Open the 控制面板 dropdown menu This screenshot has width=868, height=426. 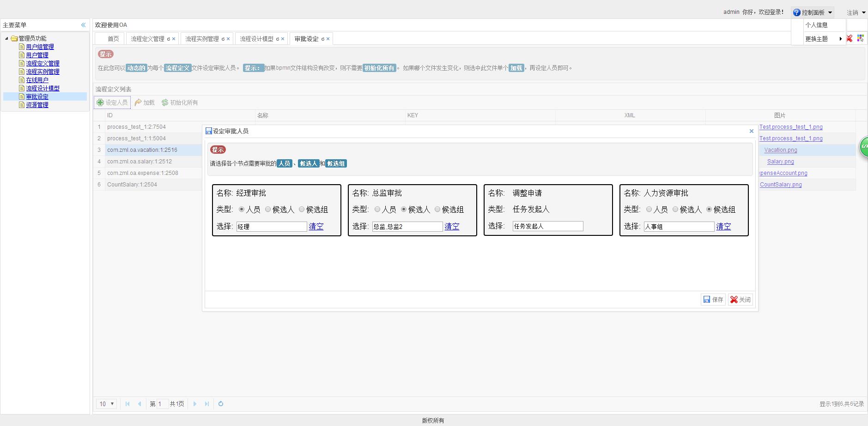click(813, 12)
